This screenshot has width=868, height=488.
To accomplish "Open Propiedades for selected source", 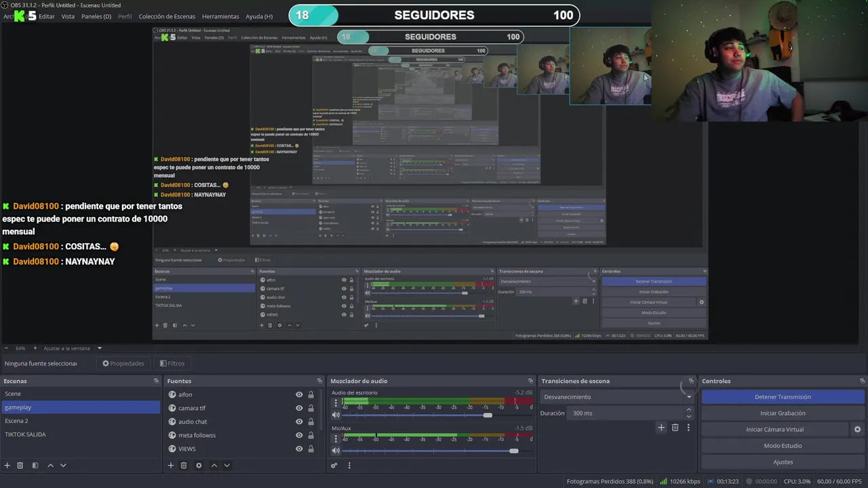I will [123, 363].
